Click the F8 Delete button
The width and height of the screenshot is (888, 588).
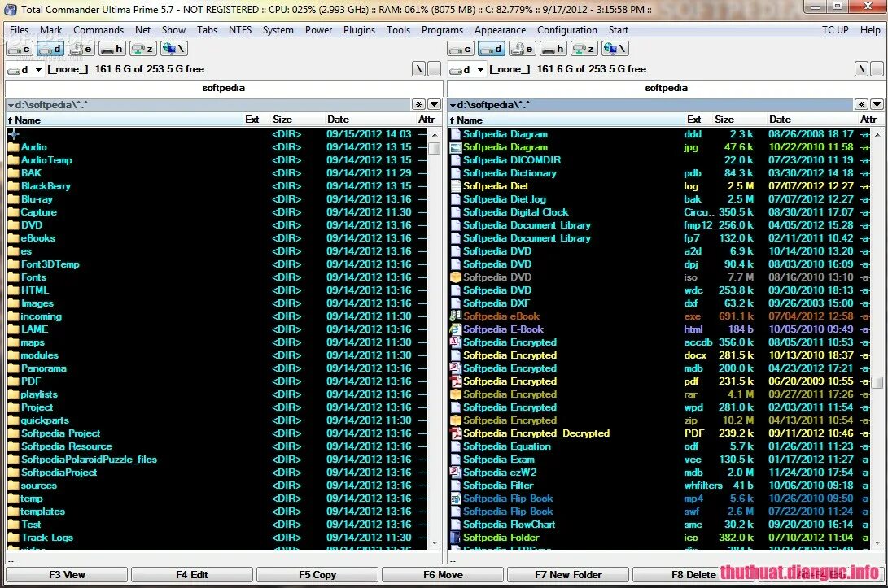693,574
